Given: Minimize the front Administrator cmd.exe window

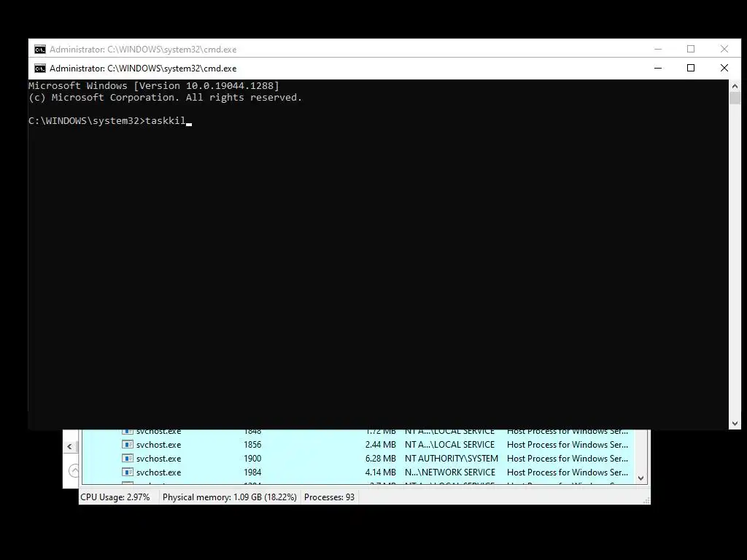Looking at the screenshot, I should (658, 68).
